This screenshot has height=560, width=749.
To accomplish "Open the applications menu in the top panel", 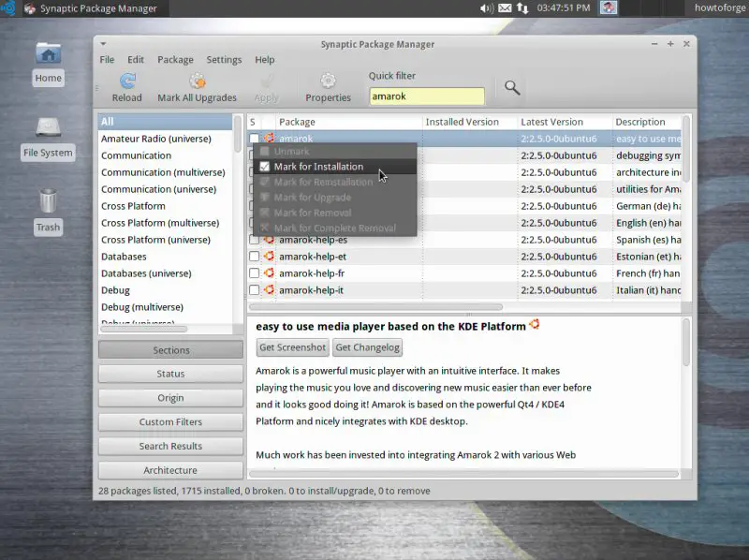I will (x=8, y=8).
